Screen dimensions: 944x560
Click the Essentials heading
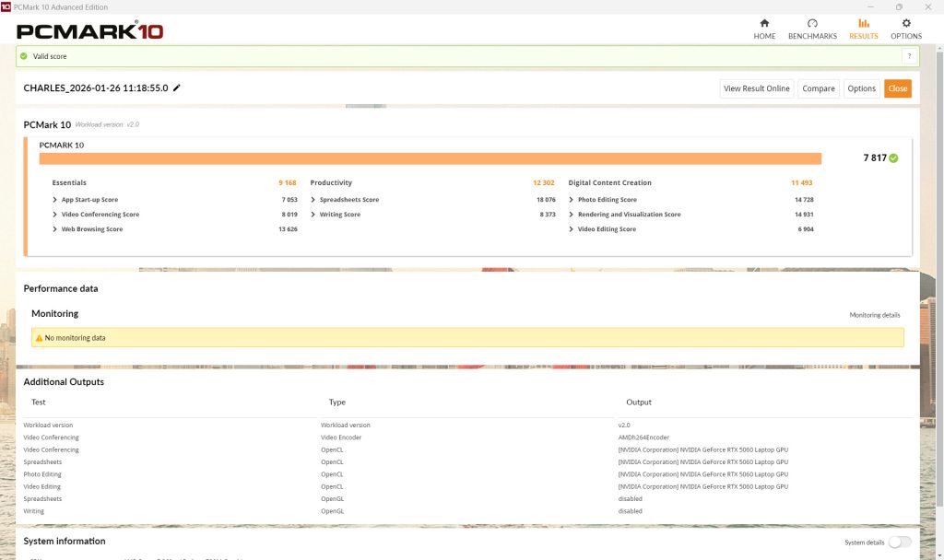point(69,183)
